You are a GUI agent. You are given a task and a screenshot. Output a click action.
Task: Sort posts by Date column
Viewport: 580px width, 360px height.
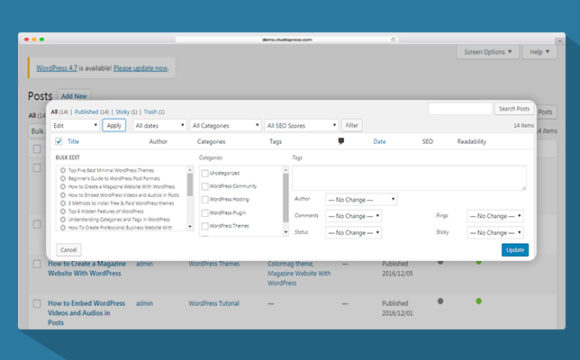[380, 141]
